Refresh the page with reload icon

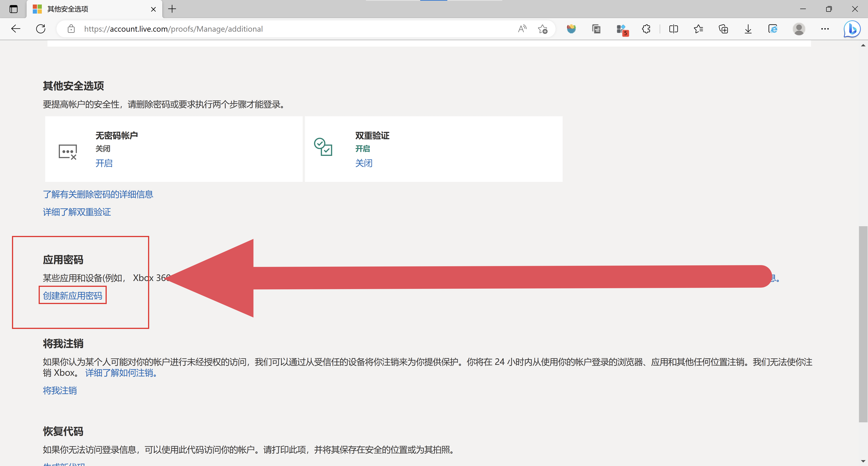41,29
